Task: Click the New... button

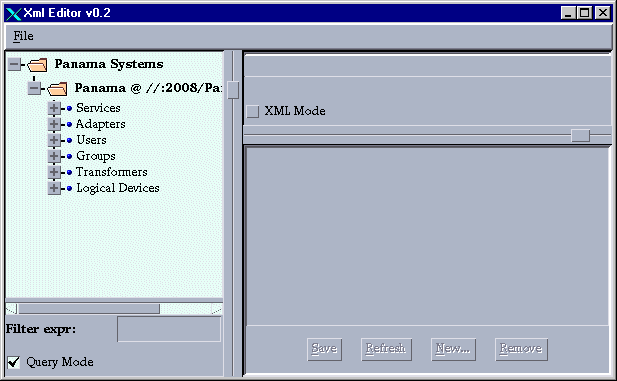Action: (x=453, y=349)
